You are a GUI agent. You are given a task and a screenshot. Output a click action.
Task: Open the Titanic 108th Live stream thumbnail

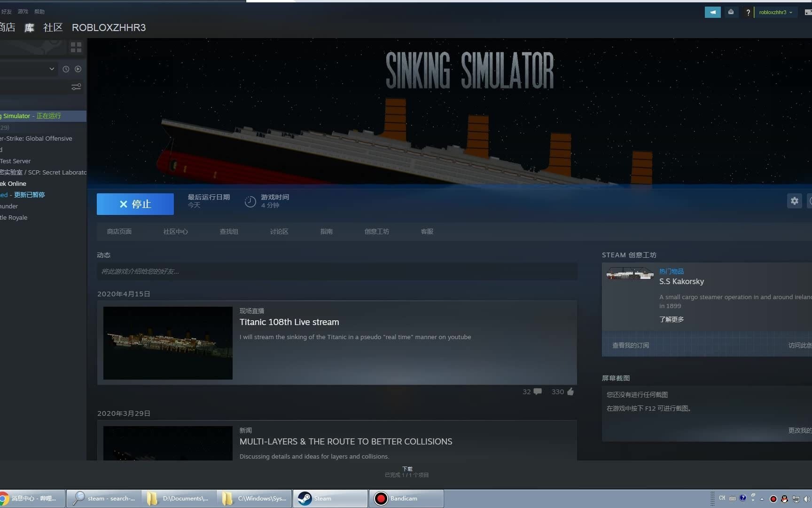(x=168, y=343)
